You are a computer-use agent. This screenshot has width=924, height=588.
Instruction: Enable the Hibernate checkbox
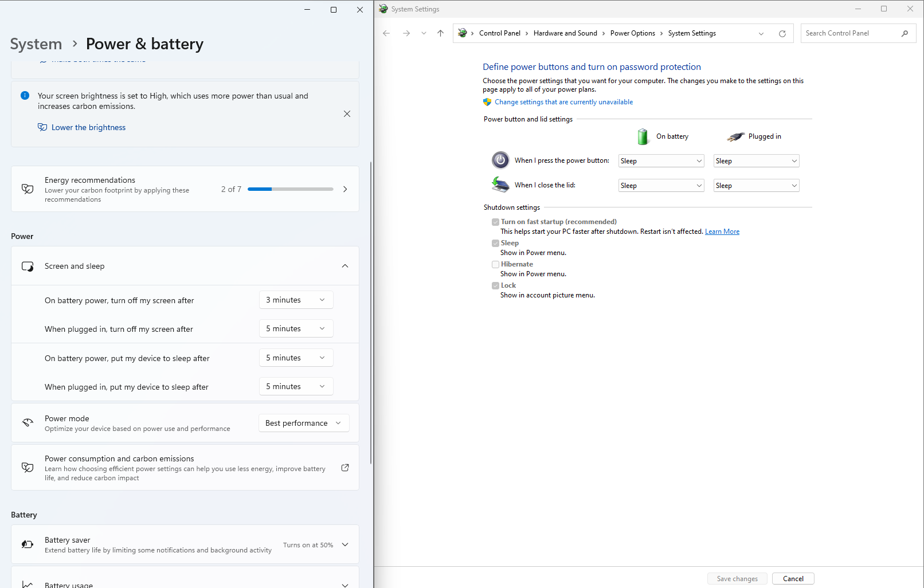click(x=495, y=264)
